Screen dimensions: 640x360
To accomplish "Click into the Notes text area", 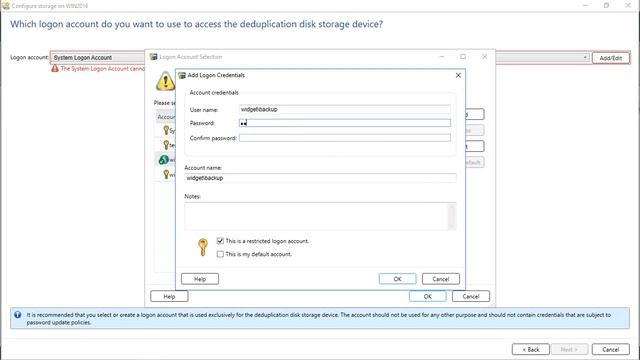I will (316, 216).
